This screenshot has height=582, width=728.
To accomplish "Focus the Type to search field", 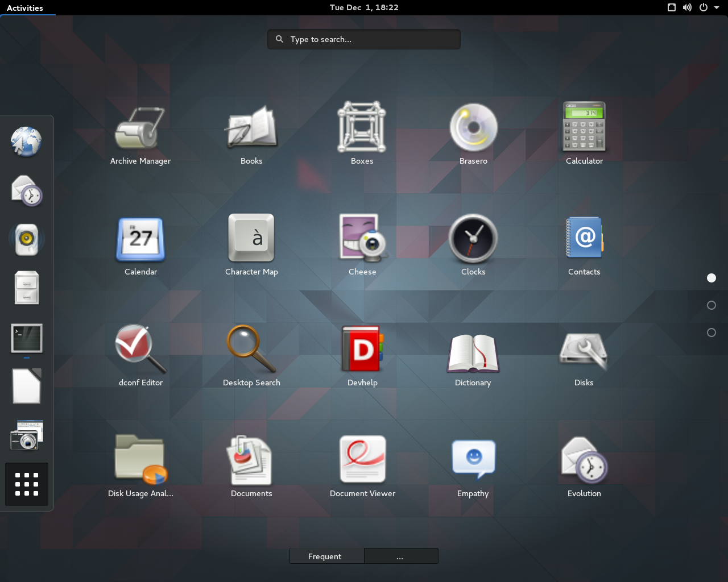I will point(364,39).
